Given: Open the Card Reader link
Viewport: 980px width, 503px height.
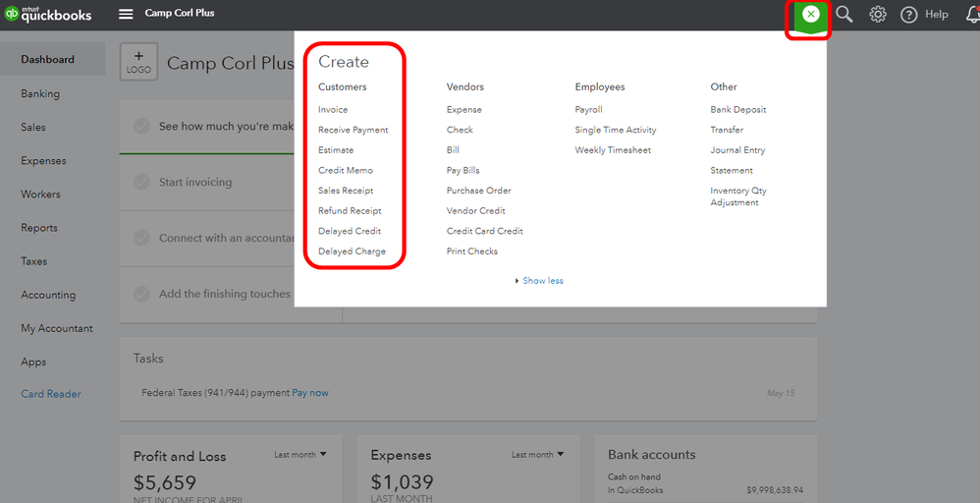Looking at the screenshot, I should [x=51, y=394].
